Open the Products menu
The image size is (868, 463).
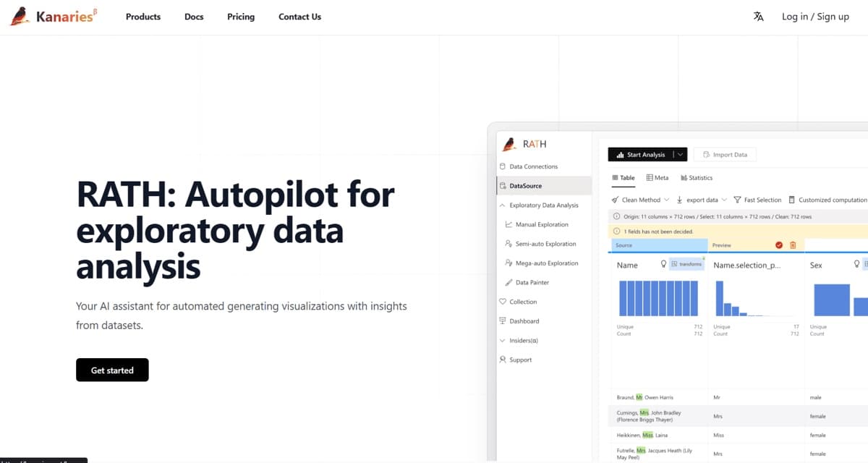[x=143, y=17]
